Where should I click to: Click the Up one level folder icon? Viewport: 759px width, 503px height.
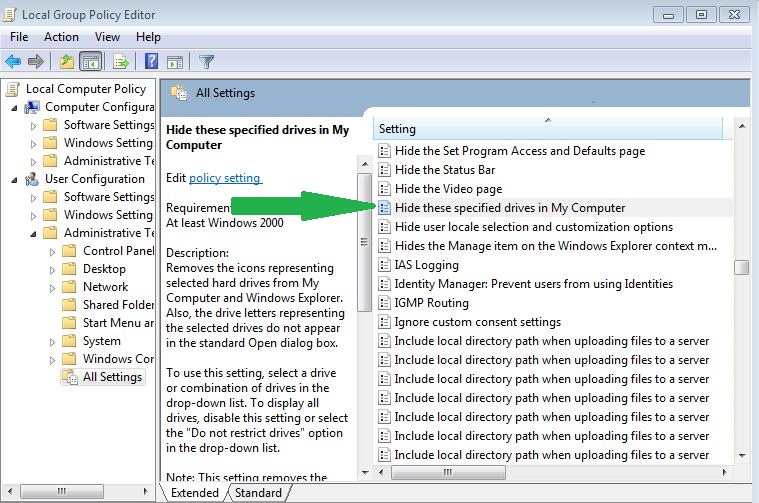pos(66,61)
